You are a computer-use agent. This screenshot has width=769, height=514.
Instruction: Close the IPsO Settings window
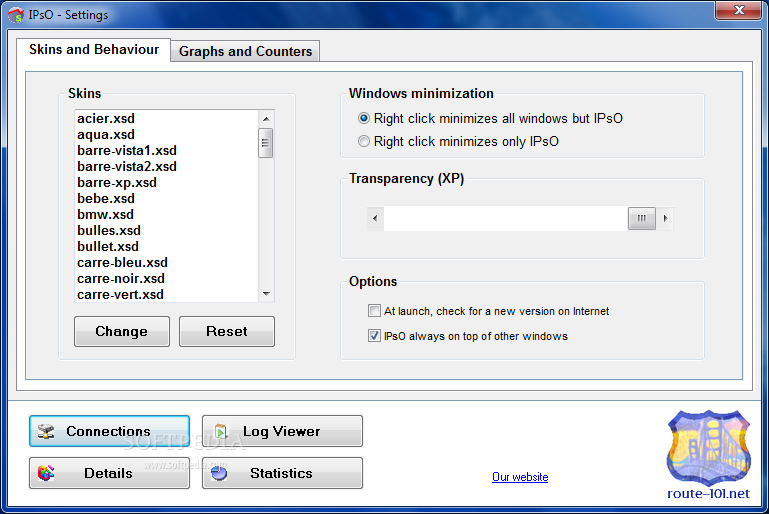[x=739, y=10]
